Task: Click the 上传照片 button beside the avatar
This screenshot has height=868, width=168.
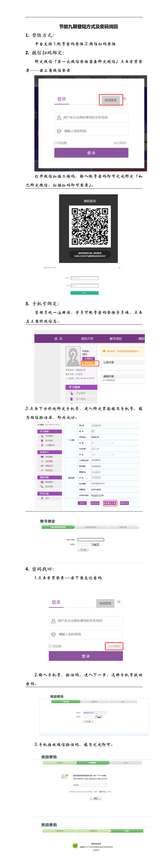Action: coord(88,359)
